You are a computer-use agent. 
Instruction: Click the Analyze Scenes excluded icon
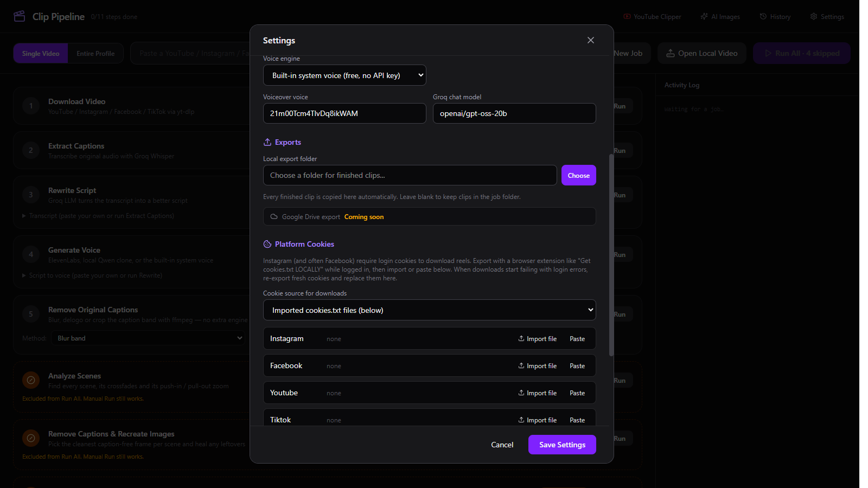coord(31,380)
